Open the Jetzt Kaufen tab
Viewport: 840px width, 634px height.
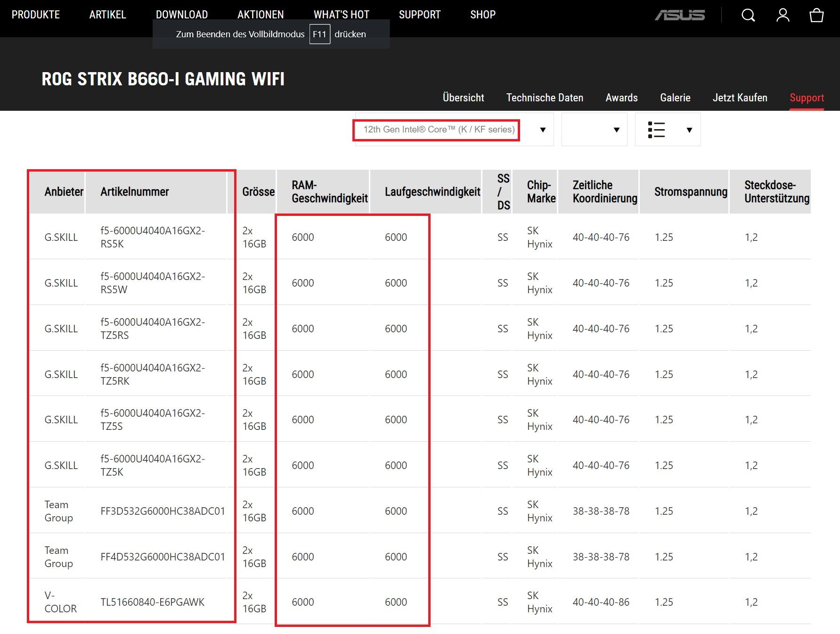pos(740,98)
